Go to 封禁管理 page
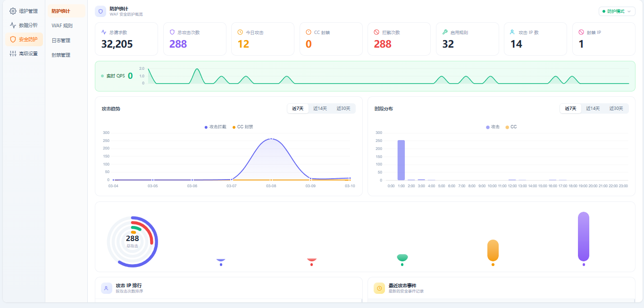Screen dimensions: 644x308 pyautogui.click(x=61, y=55)
